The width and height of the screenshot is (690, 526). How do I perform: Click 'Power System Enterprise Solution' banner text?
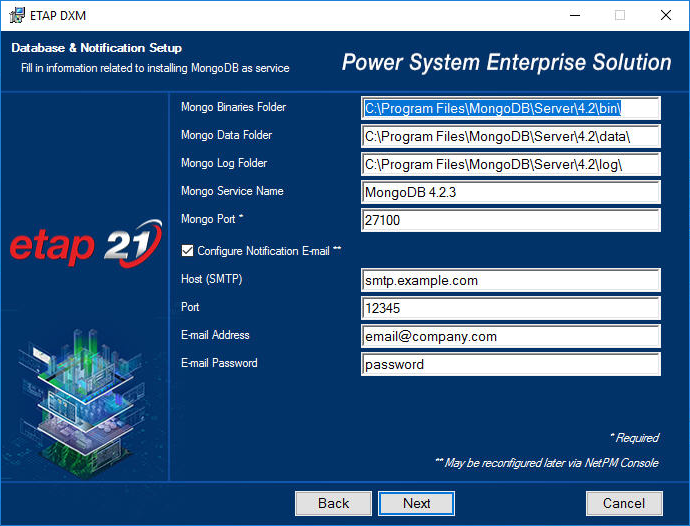[x=506, y=62]
